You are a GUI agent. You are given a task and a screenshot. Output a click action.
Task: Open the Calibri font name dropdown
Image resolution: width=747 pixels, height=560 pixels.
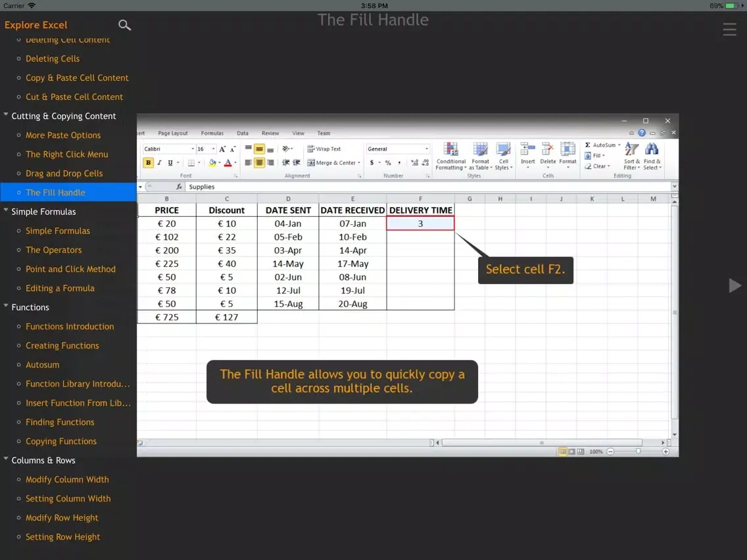coord(193,149)
